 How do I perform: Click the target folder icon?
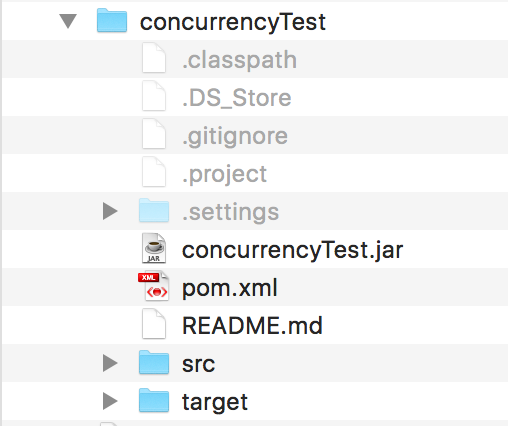coord(154,400)
